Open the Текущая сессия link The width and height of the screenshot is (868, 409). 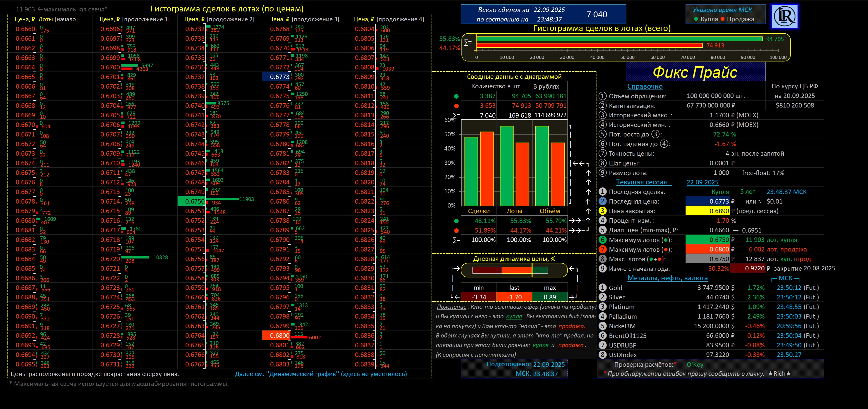click(x=641, y=182)
